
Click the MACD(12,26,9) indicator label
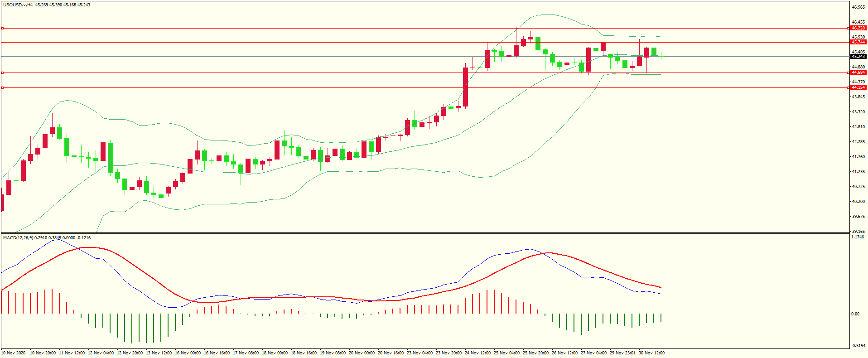click(x=18, y=237)
